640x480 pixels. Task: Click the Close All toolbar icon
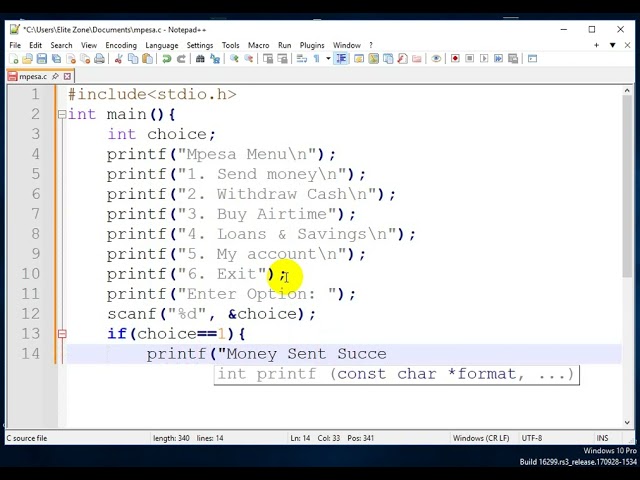point(85,59)
